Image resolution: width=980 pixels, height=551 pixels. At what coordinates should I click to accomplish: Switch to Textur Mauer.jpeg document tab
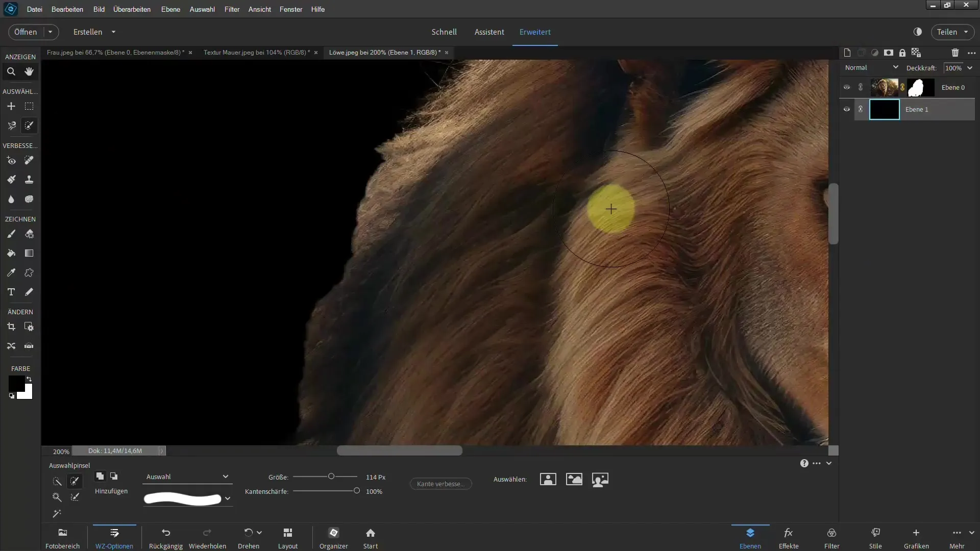257,52
